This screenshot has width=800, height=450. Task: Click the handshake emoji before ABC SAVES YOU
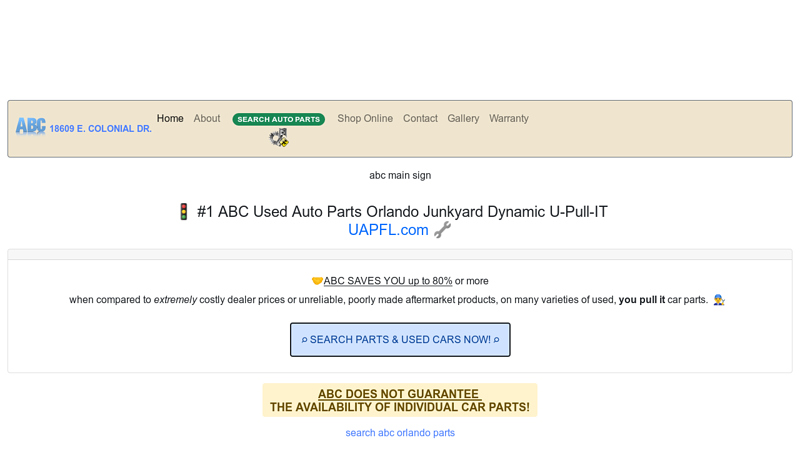317,281
